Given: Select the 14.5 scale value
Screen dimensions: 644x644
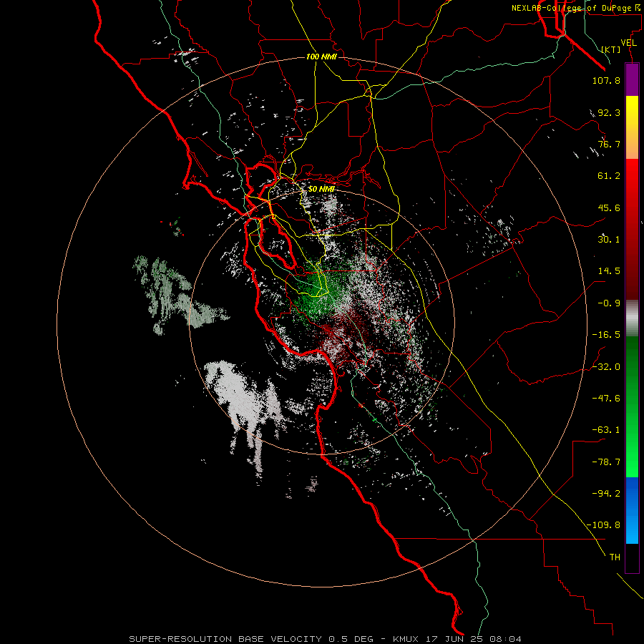Looking at the screenshot, I should 609,271.
